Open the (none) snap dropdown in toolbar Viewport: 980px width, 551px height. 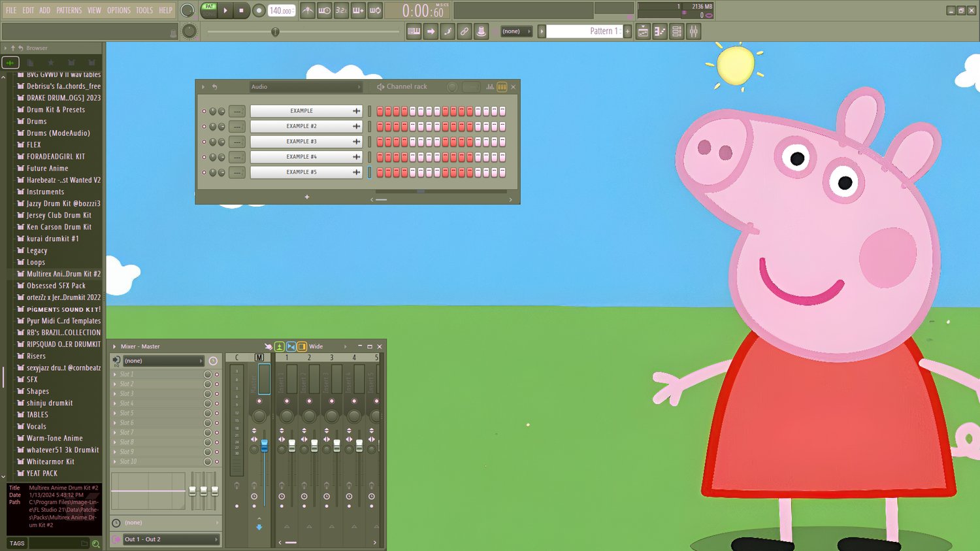tap(516, 31)
